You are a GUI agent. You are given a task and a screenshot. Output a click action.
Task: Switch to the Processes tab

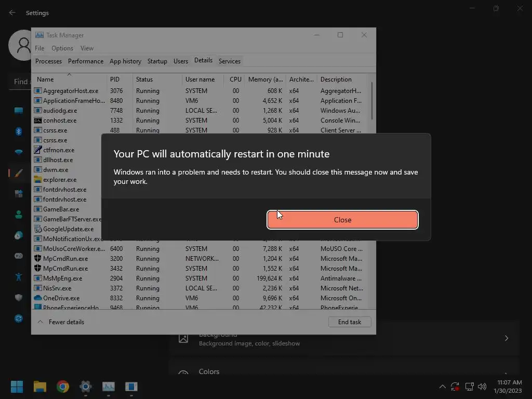[48, 61]
